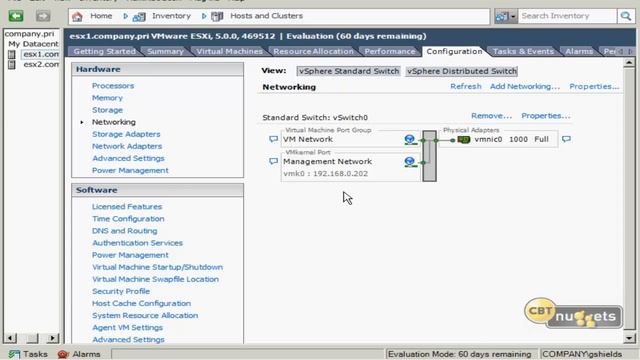640x360 pixels.
Task: Switch to vSphere Distributed Switch view
Action: [462, 71]
